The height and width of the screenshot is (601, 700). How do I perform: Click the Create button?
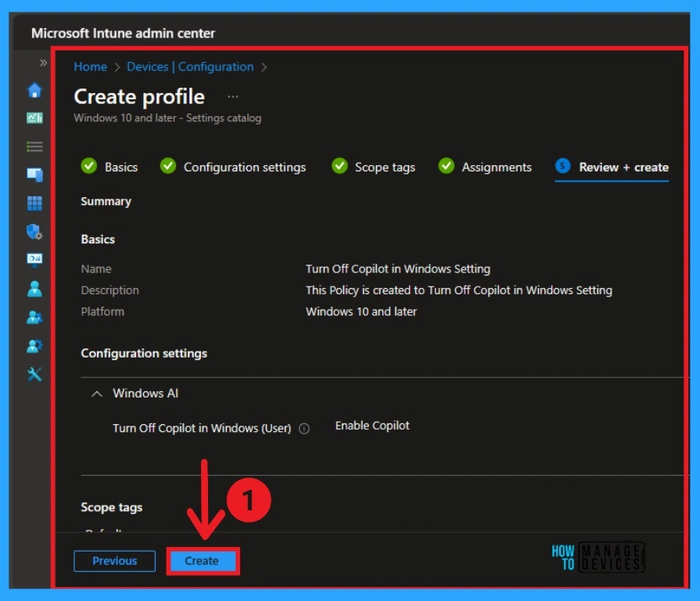[x=203, y=561]
